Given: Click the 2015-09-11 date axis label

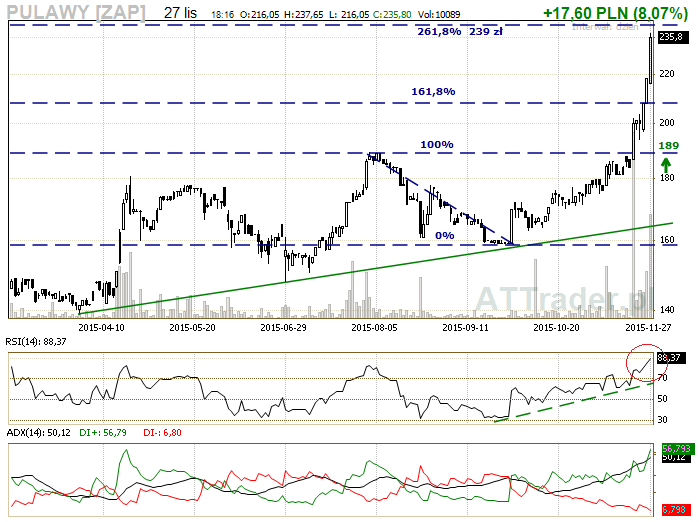Looking at the screenshot, I should click(x=465, y=328).
